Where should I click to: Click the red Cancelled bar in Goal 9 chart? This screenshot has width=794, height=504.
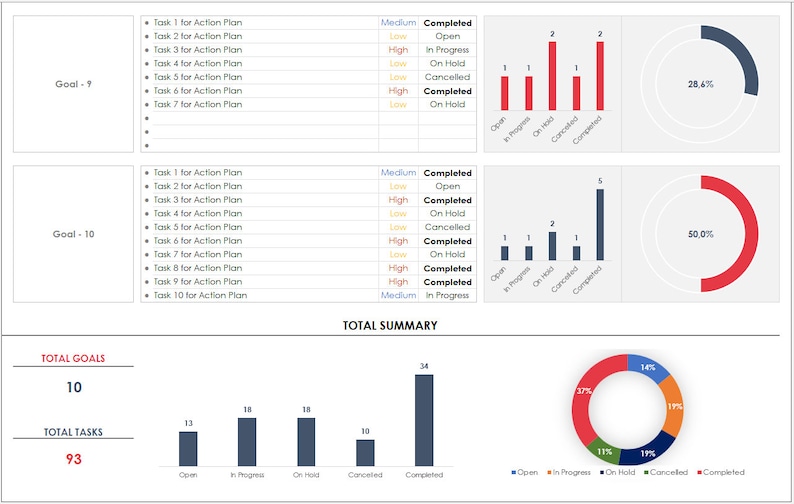pyautogui.click(x=576, y=93)
